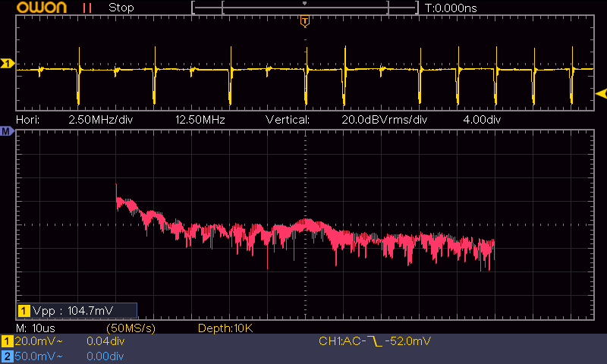Click the Stop status label
The width and height of the screenshot is (607, 364).
[121, 8]
